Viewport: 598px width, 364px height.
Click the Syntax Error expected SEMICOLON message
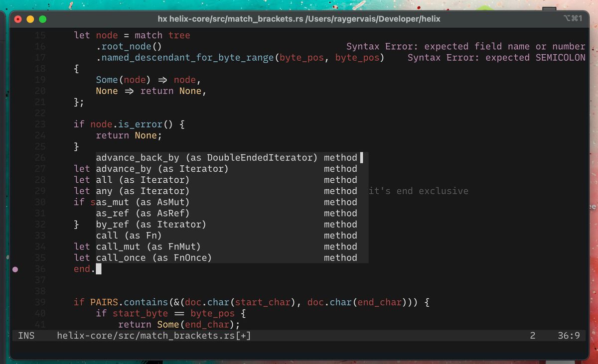pos(496,58)
